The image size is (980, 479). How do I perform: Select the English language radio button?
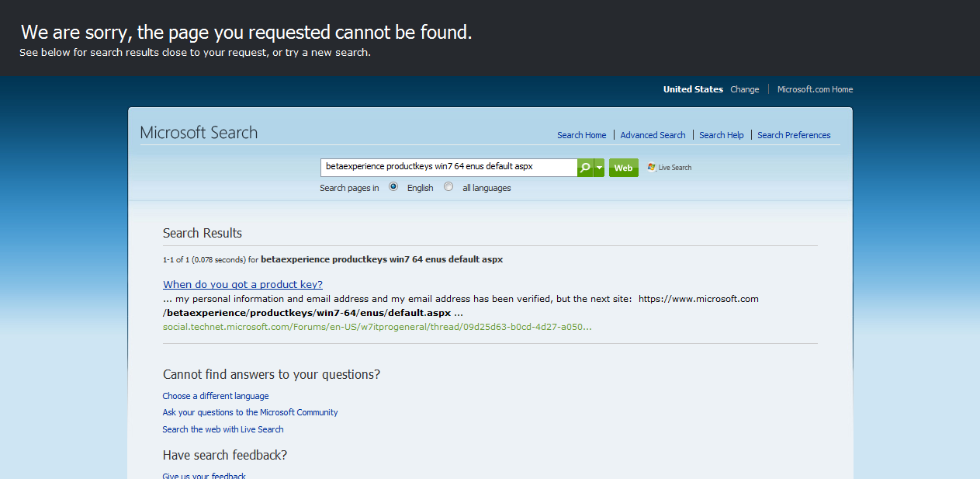click(393, 187)
